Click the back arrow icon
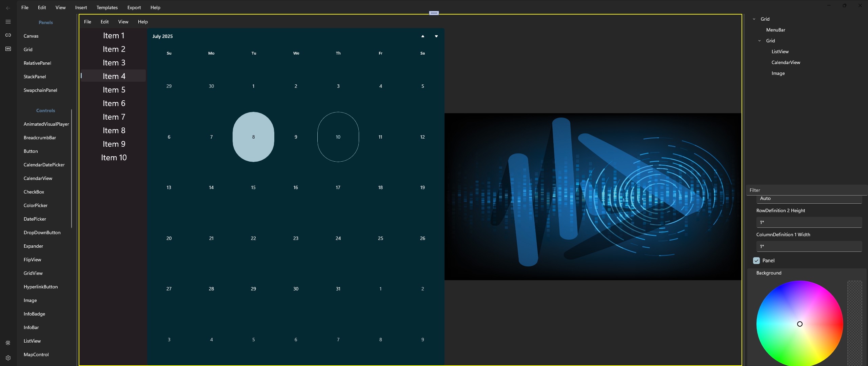 (x=8, y=8)
